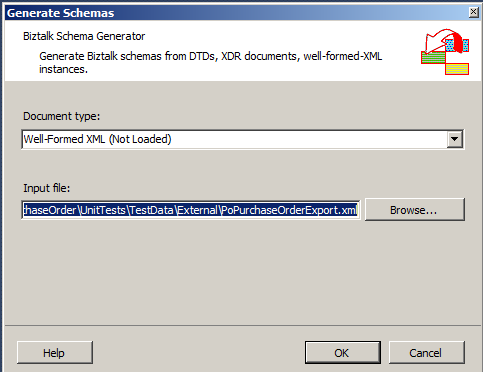The image size is (483, 372).
Task: Click the 'Document type:' label
Action: coord(61,116)
